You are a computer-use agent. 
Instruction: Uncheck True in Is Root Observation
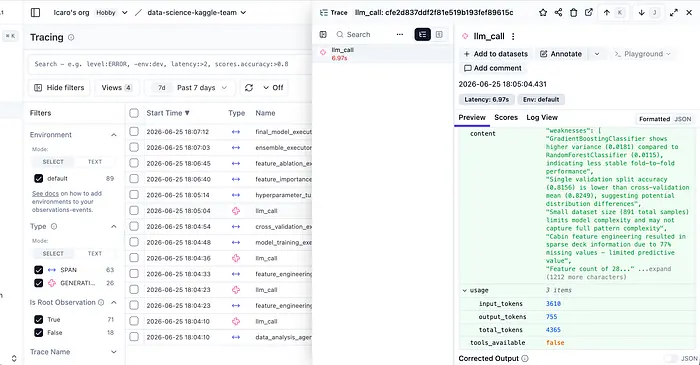tap(38, 319)
